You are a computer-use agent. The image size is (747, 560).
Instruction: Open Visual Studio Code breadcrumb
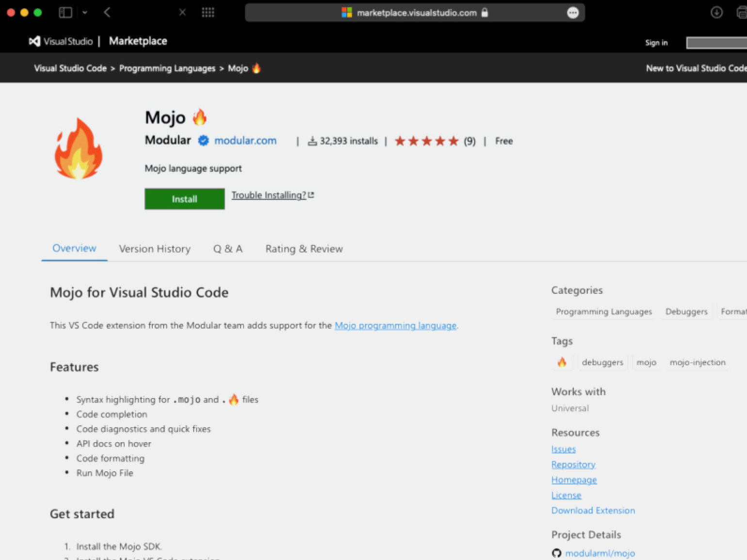point(70,68)
